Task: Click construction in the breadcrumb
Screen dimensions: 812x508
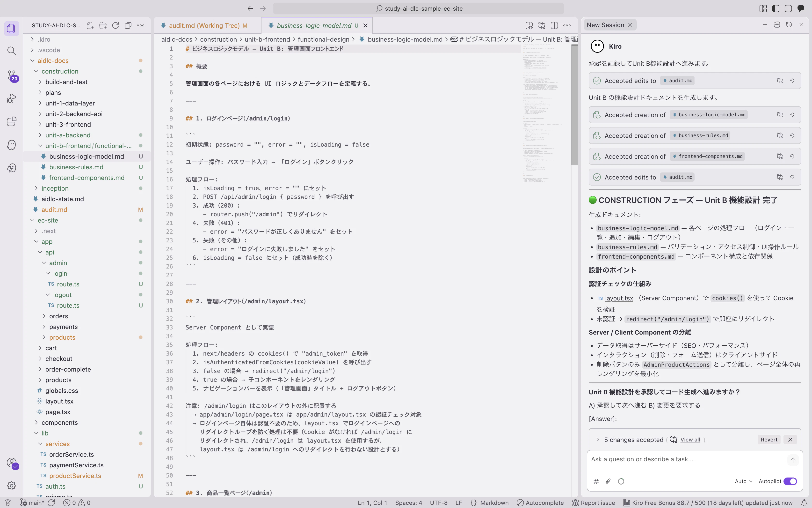Action: click(218, 39)
